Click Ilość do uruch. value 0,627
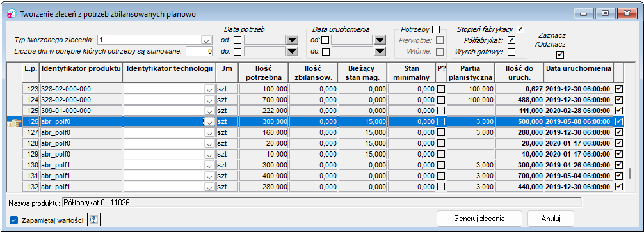 coord(520,89)
